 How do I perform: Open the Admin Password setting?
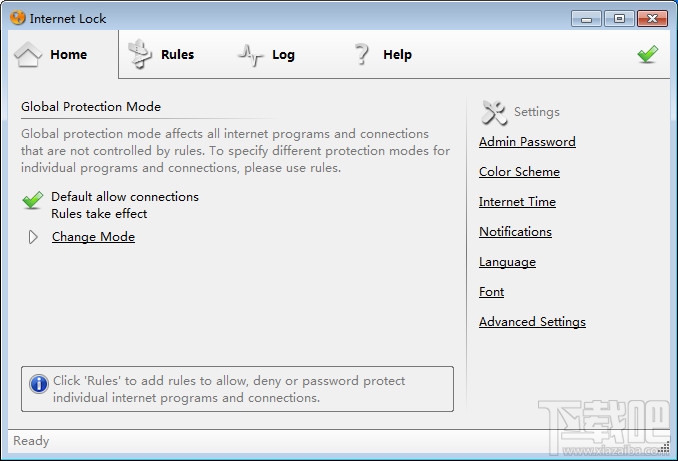point(527,142)
